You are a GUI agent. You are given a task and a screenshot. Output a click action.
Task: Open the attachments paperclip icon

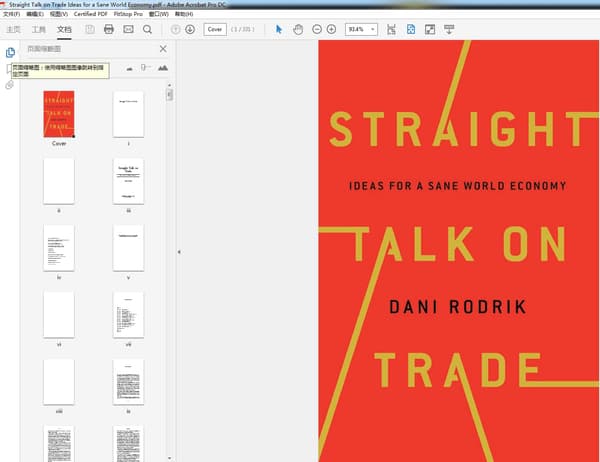click(x=10, y=85)
